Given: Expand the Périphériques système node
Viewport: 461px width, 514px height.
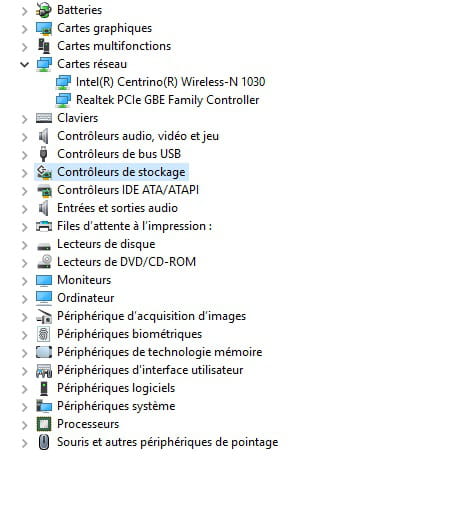Looking at the screenshot, I should pyautogui.click(x=24, y=407).
